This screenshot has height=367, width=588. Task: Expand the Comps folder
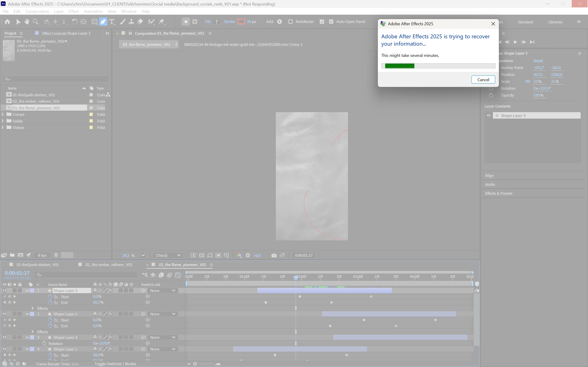click(x=3, y=114)
